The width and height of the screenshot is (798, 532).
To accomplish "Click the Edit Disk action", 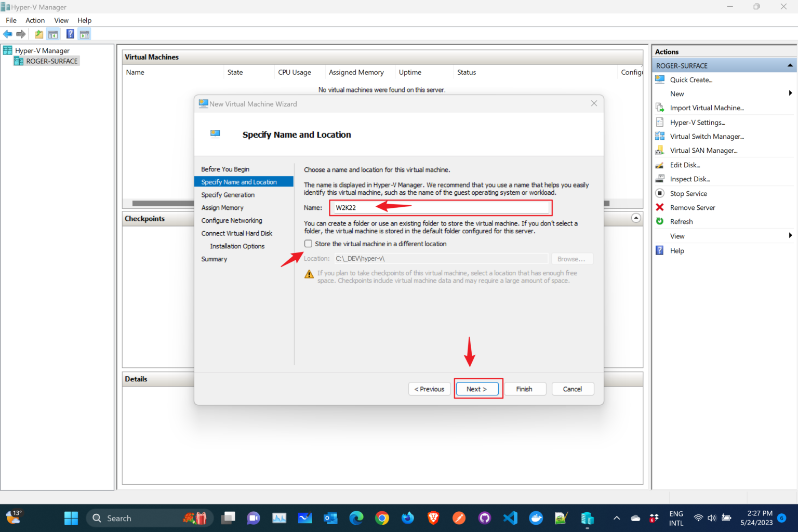I will coord(685,165).
